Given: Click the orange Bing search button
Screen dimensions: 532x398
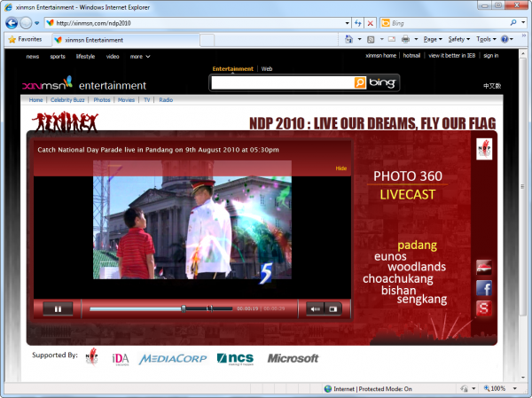Looking at the screenshot, I should click(x=360, y=82).
